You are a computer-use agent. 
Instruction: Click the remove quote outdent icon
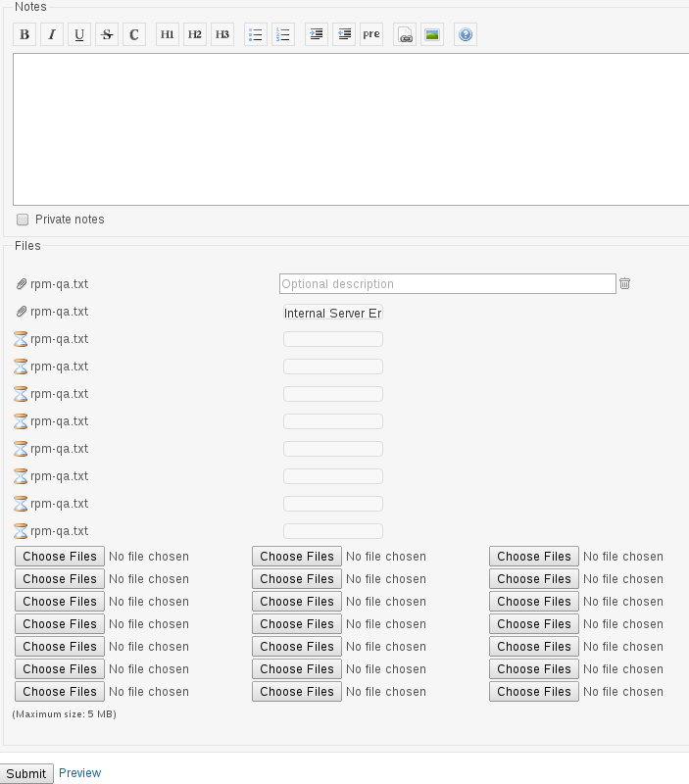[344, 34]
